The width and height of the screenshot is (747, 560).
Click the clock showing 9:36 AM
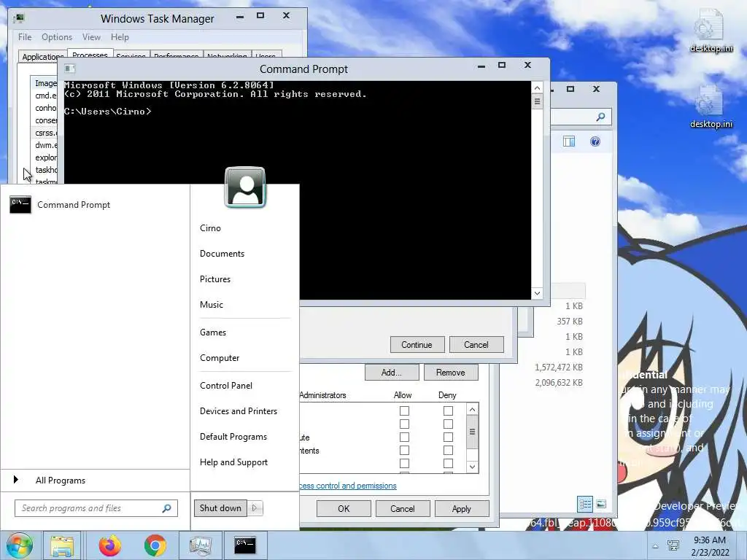tap(710, 540)
